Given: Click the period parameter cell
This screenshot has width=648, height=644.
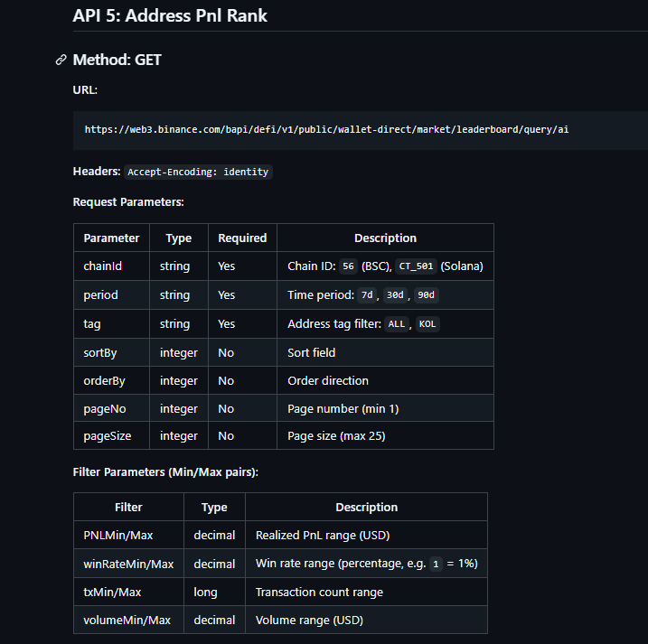Looking at the screenshot, I should (x=111, y=295).
